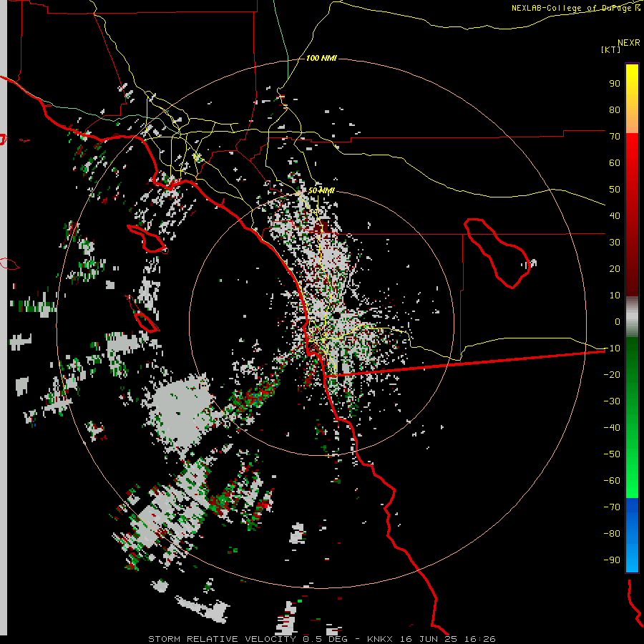The width and height of the screenshot is (644, 644).
Task: Click the 30 knot scale label
Action: 615,243
